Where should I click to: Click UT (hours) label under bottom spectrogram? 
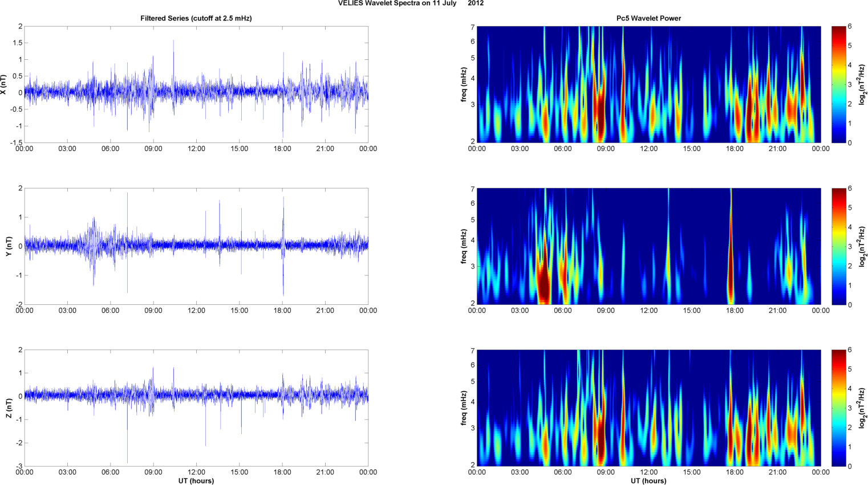648,481
